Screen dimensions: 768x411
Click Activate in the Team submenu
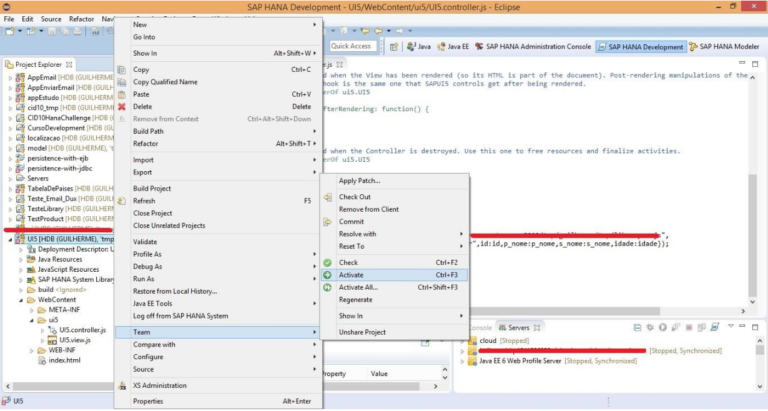[x=351, y=274]
